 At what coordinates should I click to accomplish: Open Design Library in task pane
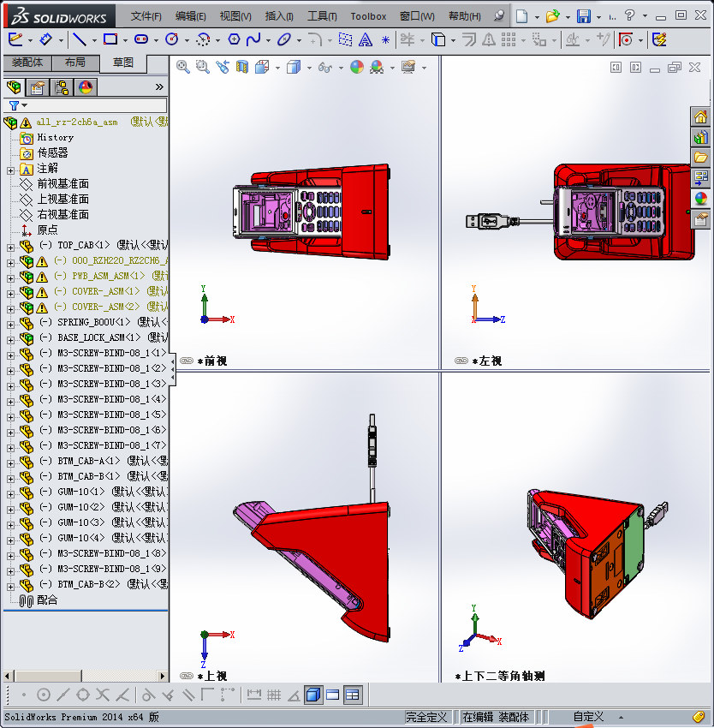700,137
